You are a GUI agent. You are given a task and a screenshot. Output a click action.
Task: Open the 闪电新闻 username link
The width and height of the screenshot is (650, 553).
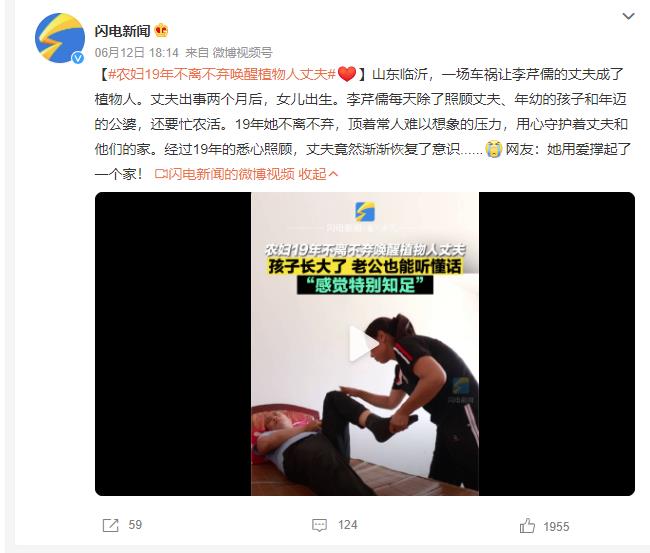click(122, 31)
